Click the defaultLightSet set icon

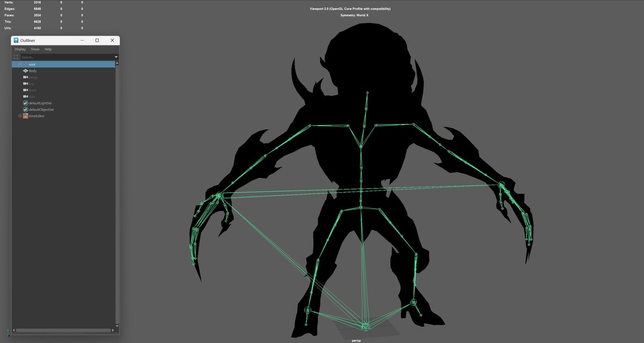(x=26, y=103)
